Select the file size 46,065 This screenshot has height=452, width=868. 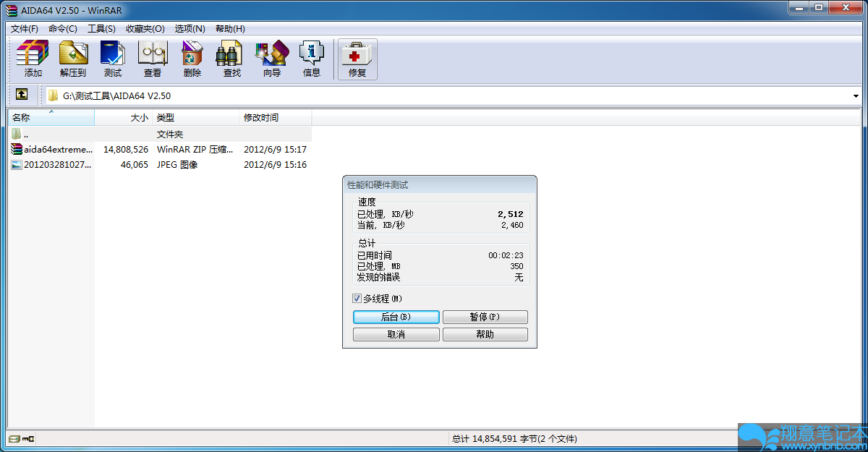(134, 164)
